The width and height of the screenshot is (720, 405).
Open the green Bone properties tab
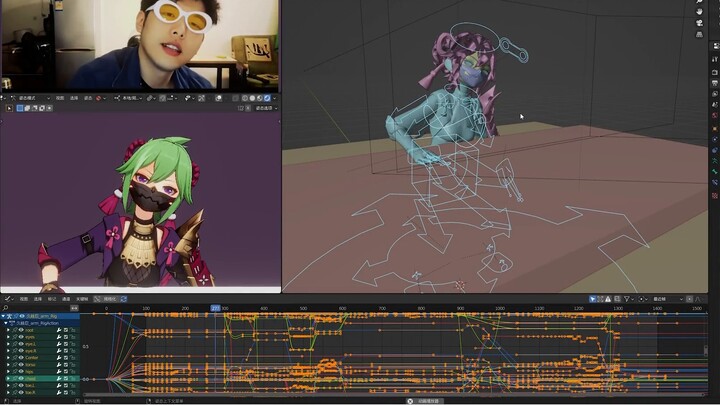(715, 171)
